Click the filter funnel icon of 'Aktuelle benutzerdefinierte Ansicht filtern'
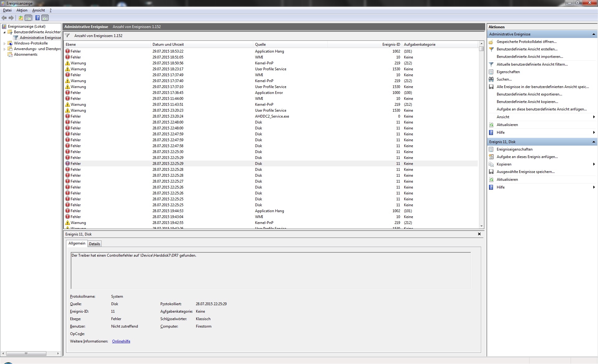Screen dimensions: 598x364 pos(491,64)
